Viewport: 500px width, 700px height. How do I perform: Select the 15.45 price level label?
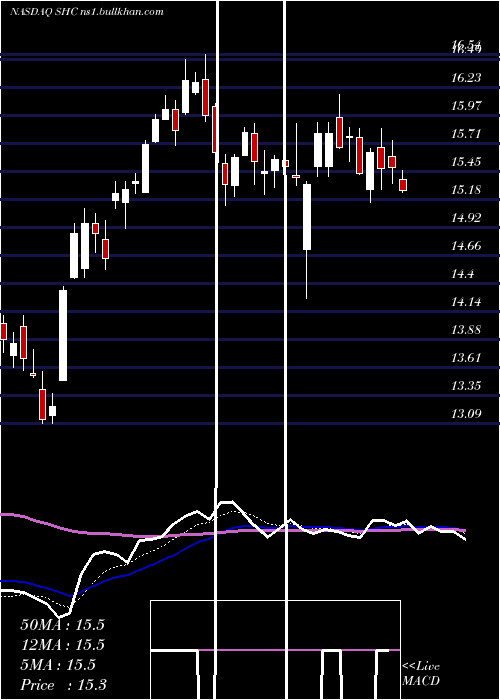[466, 162]
